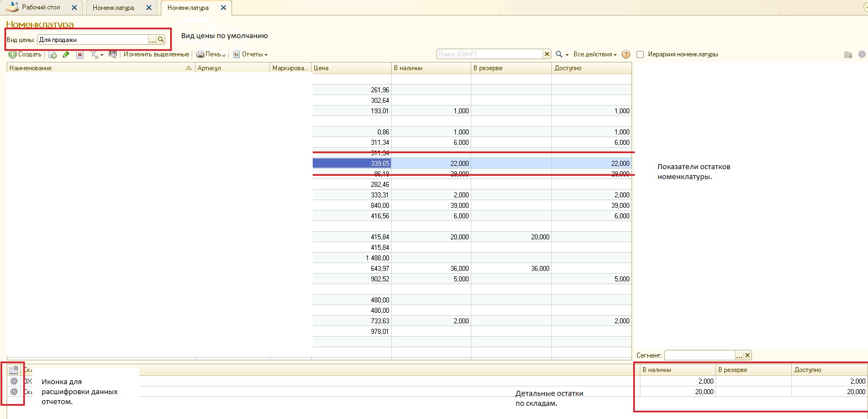Screen dimensions: 868x419
Task: Switch to the Рабочий стол tab
Action: point(41,7)
